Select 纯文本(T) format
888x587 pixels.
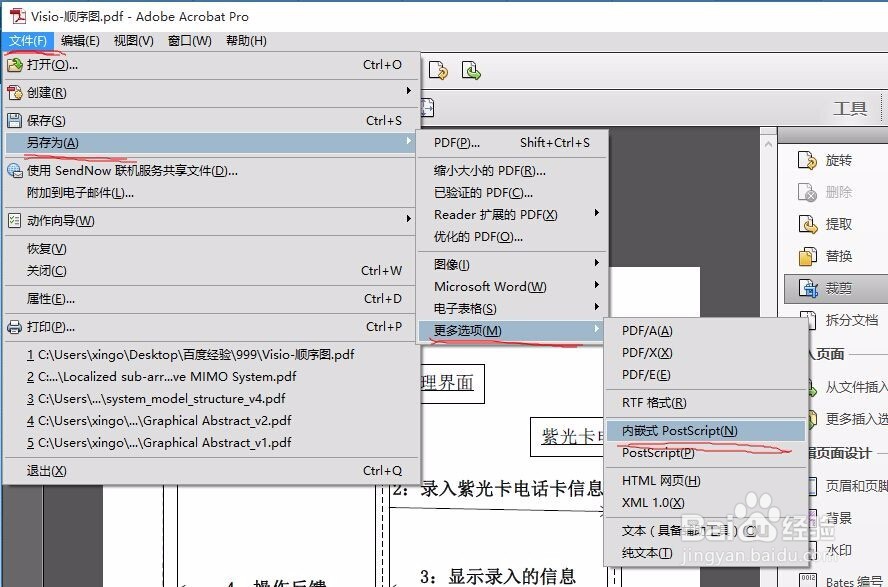tap(706, 552)
